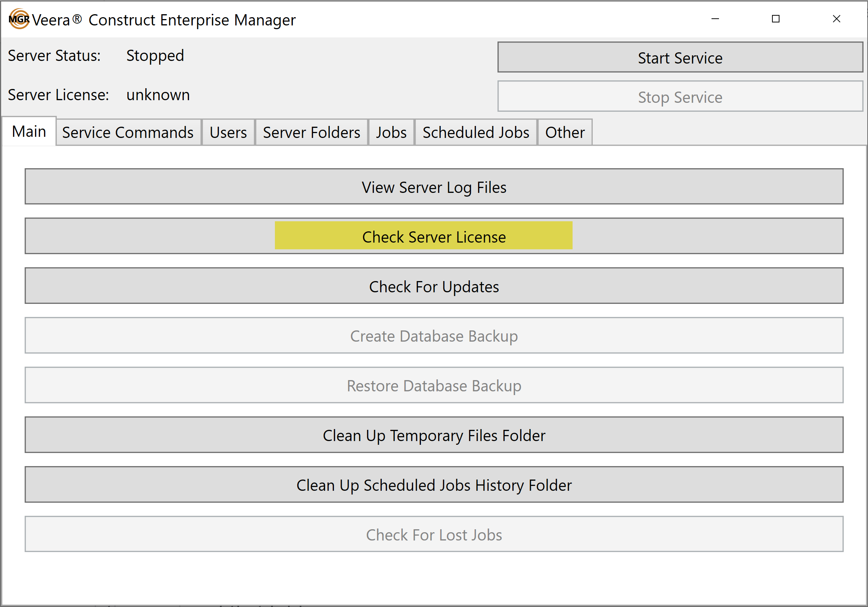The image size is (868, 607).
Task: Click Create Database Backup
Action: point(434,336)
